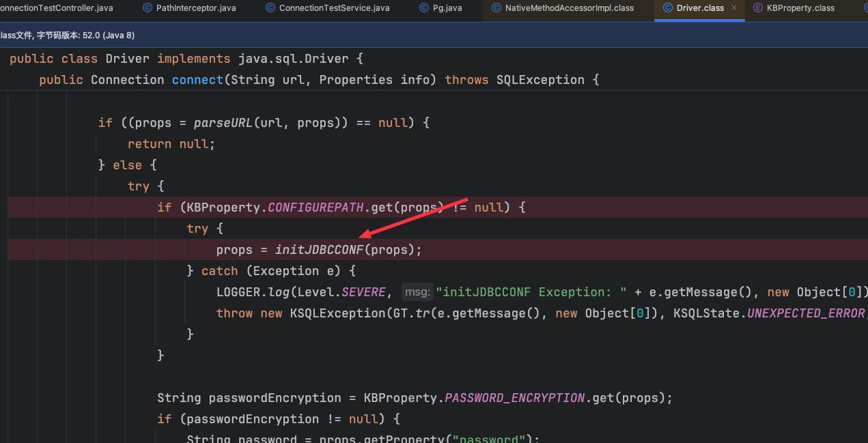Click the "initJDBCCONF Exception: " string literal
Screen dimensions: 868x443
pyautogui.click(x=532, y=292)
